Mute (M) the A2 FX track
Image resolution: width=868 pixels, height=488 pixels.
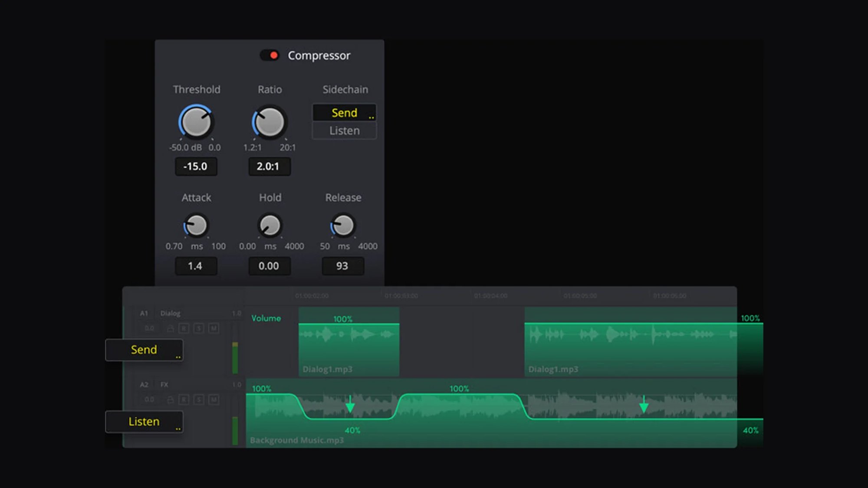click(214, 400)
